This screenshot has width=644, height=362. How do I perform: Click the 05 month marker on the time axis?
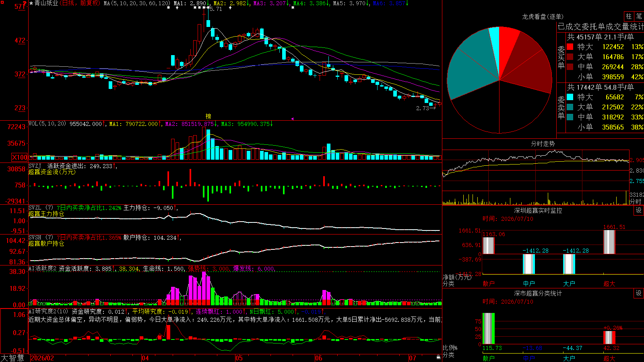(x=239, y=358)
